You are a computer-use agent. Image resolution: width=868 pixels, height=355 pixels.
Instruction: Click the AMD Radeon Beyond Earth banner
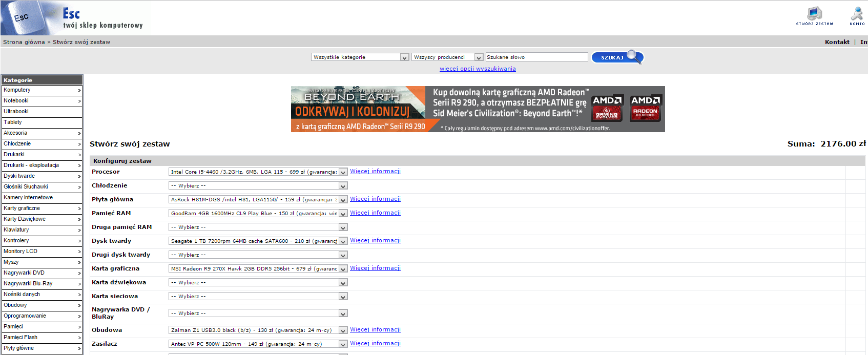(478, 109)
